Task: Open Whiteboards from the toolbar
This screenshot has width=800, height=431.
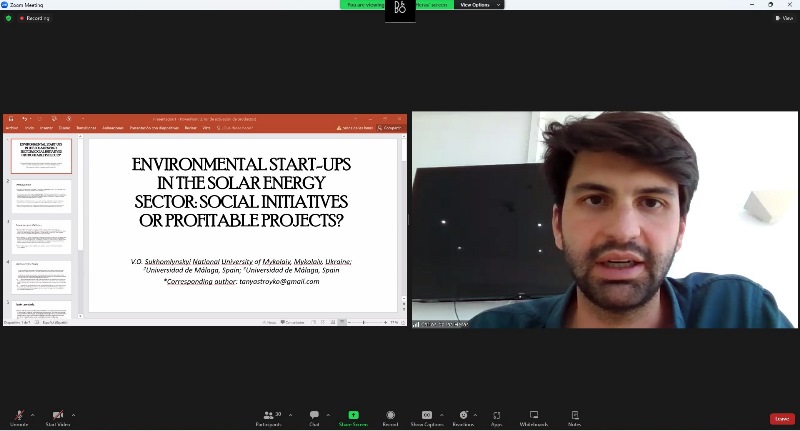Action: pyautogui.click(x=534, y=416)
